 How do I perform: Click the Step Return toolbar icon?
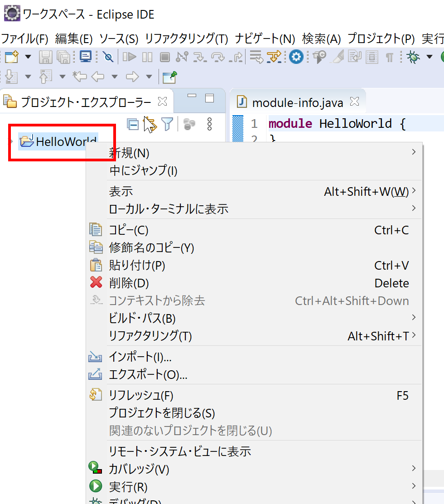236,57
